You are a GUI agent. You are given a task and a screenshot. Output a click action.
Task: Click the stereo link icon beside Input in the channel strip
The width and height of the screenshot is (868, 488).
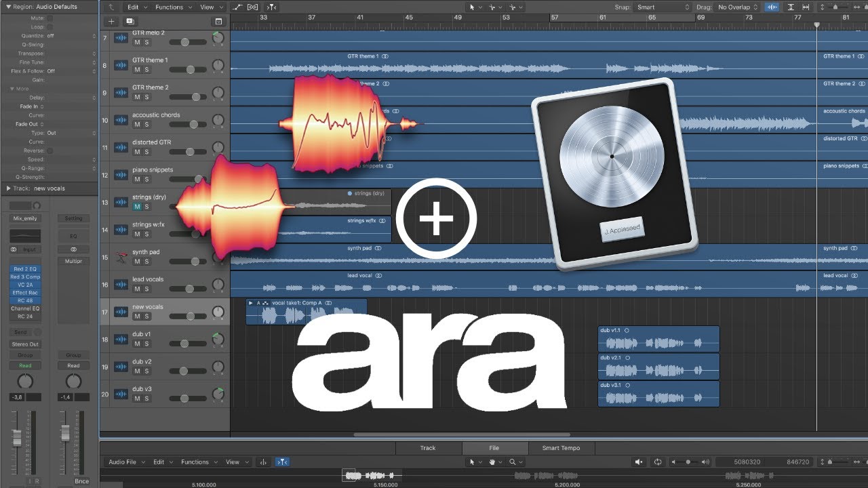(14, 249)
